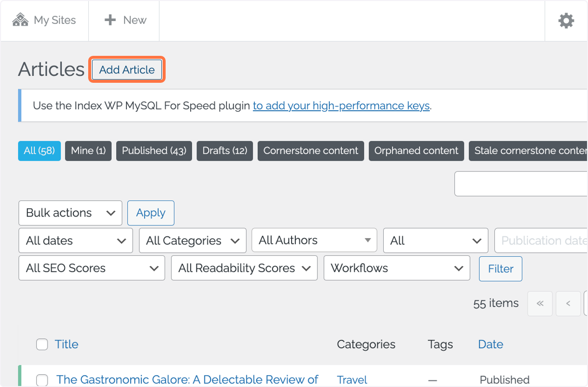This screenshot has width=588, height=387.
Task: View Drafts (12) tab
Action: pos(224,151)
